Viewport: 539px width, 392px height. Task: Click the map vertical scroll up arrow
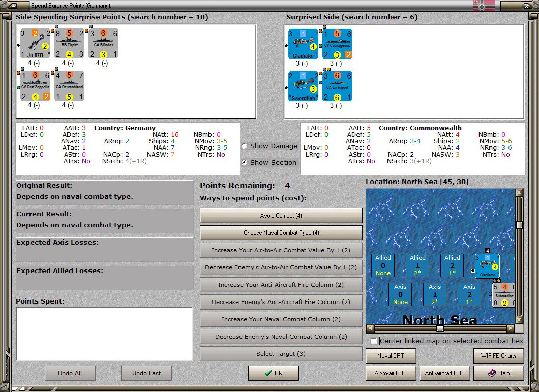pos(519,193)
